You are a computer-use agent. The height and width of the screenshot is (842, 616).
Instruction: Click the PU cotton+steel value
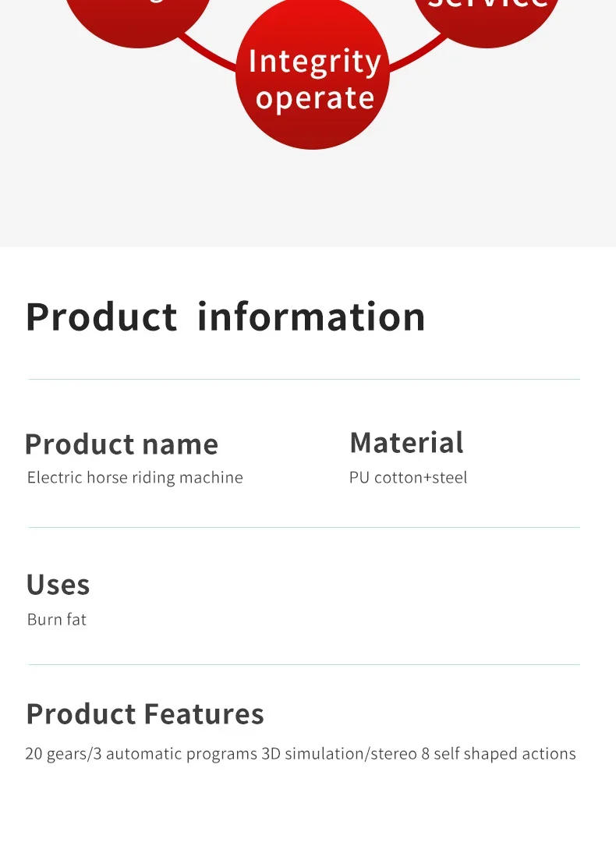coord(408,477)
